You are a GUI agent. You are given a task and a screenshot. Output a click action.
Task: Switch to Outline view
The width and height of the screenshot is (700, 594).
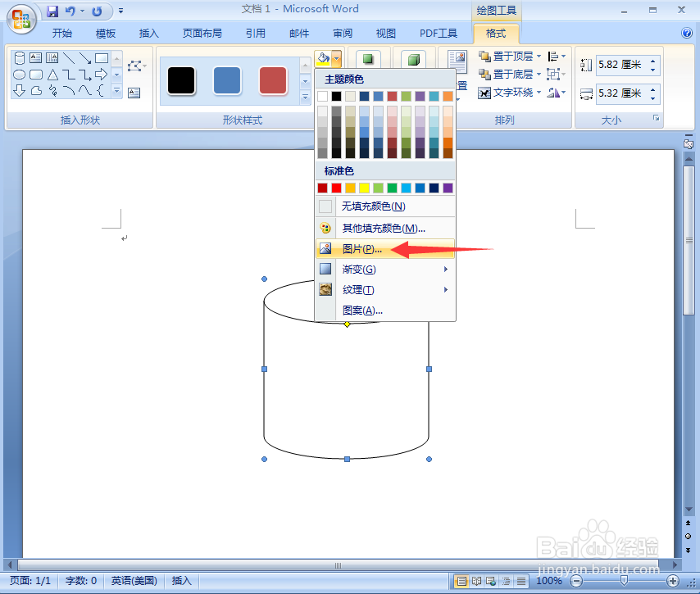pos(506,581)
